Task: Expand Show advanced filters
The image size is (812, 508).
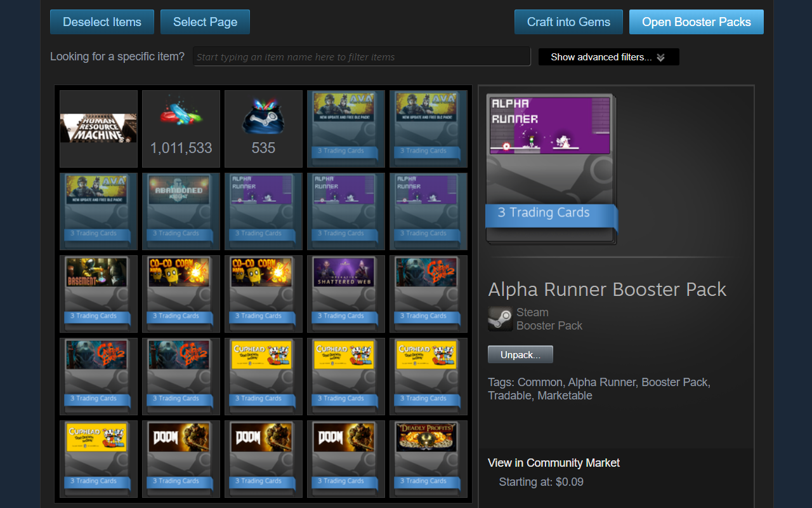Action: point(608,57)
